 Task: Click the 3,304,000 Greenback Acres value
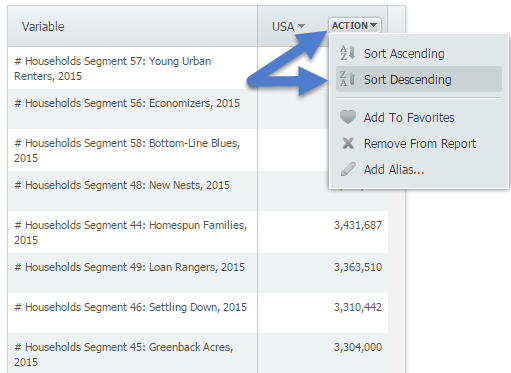tap(358, 347)
